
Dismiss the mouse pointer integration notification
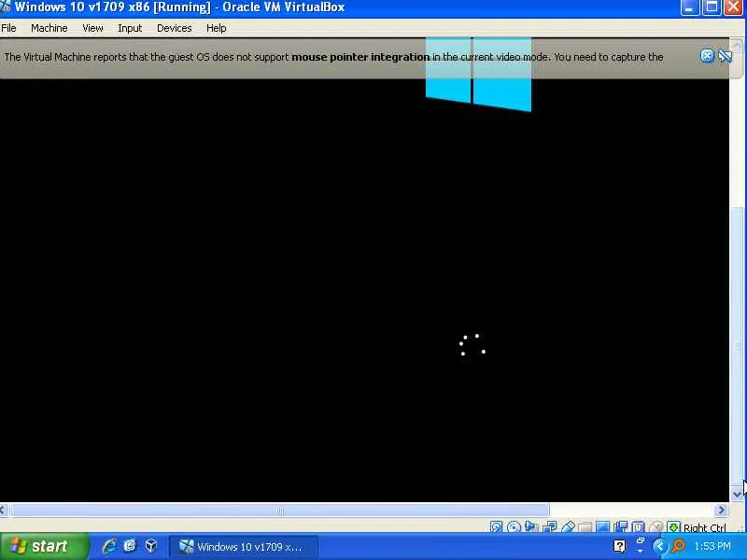(707, 56)
